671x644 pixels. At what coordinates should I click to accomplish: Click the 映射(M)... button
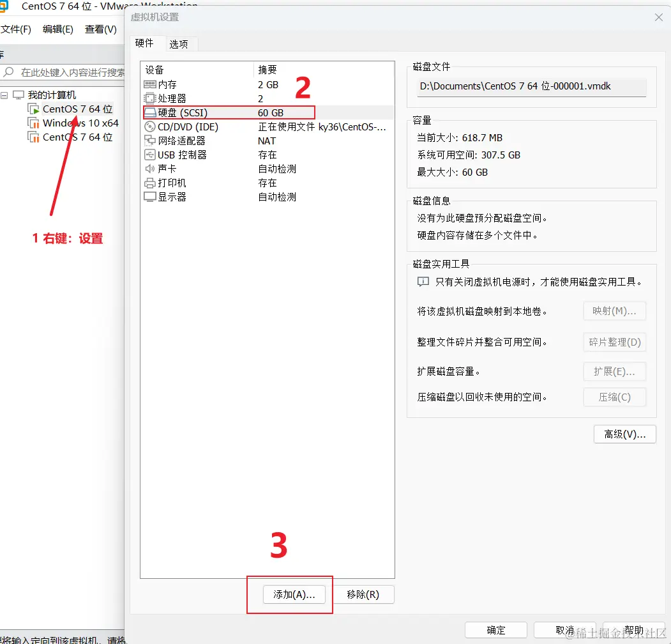click(615, 311)
